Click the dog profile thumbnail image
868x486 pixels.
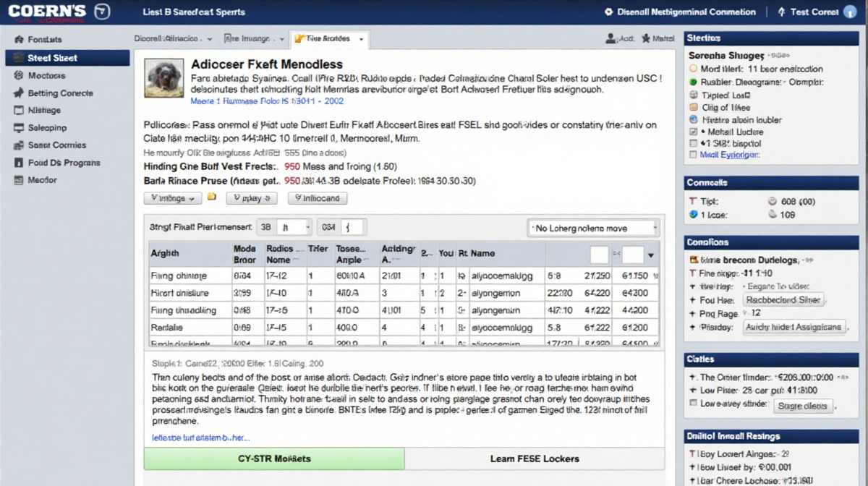(163, 78)
